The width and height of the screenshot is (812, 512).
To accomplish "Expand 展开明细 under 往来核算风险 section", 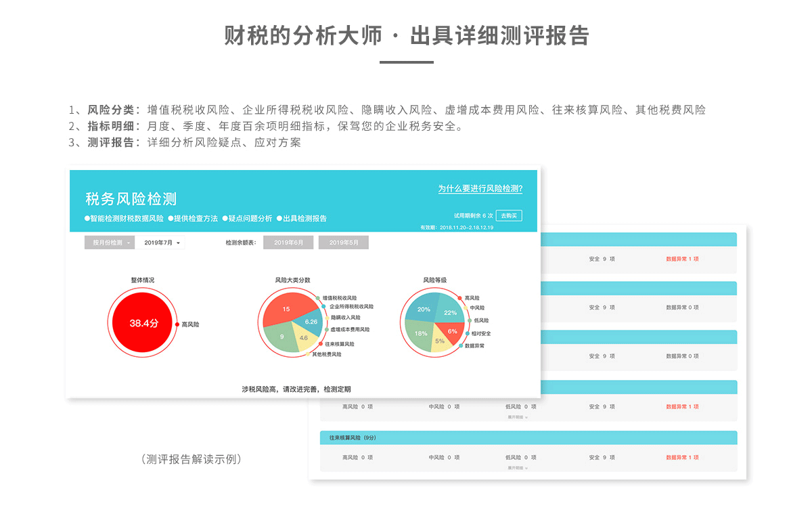I will 518,467.
